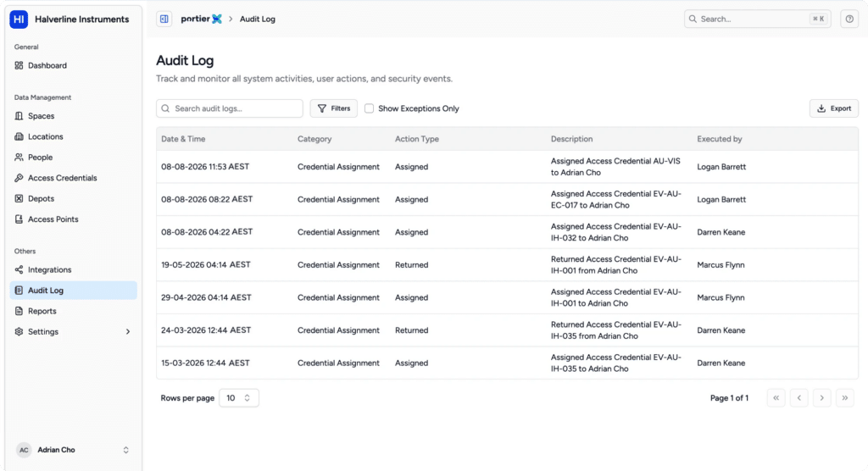The width and height of the screenshot is (868, 471).
Task: Go to previous page arrow
Action: (798, 398)
